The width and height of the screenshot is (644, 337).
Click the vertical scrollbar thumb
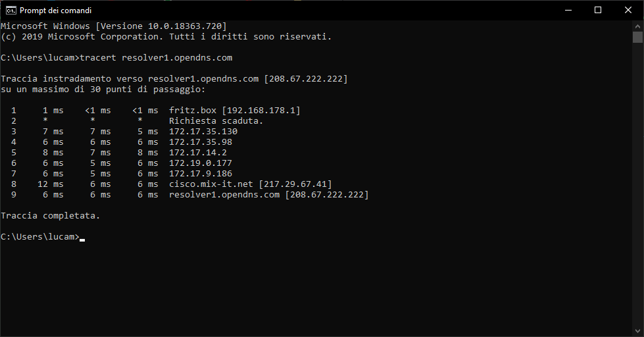637,37
